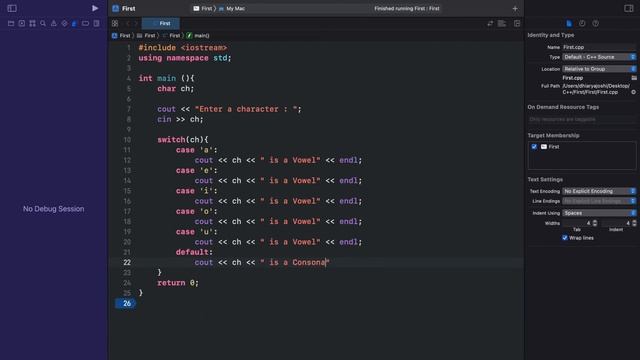Add an editor on the right
Screen dimensions: 640x360
coord(517,24)
